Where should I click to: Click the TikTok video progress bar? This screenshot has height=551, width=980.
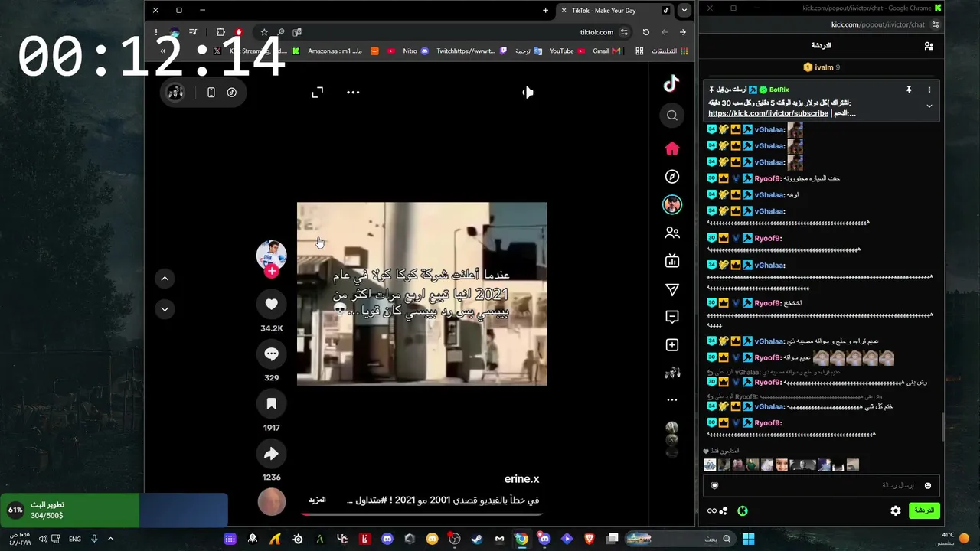pos(422,514)
